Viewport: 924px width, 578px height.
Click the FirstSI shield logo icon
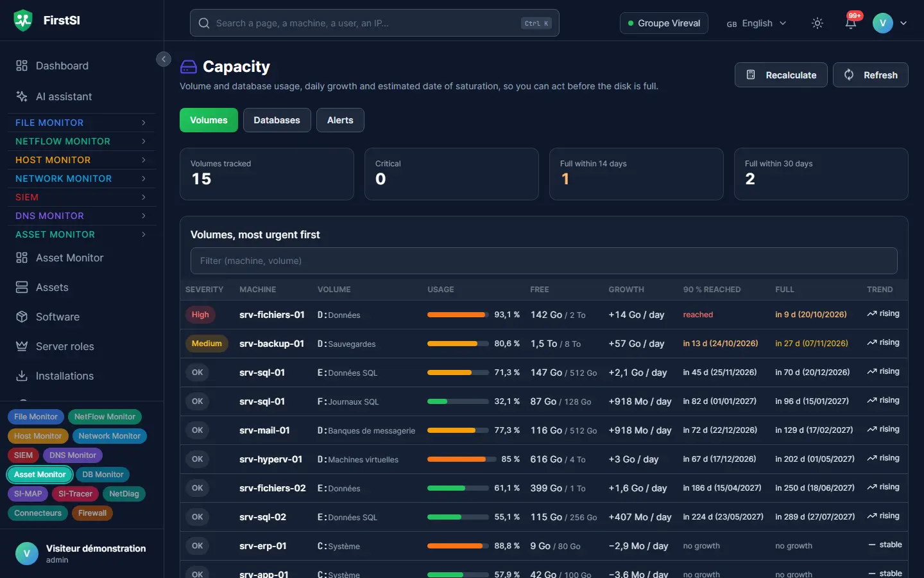pos(23,21)
